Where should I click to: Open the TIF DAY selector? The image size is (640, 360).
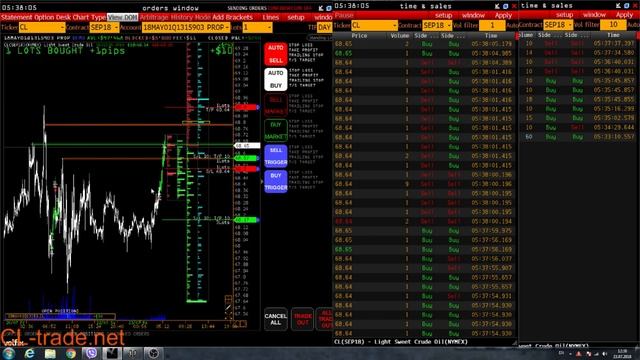324,27
